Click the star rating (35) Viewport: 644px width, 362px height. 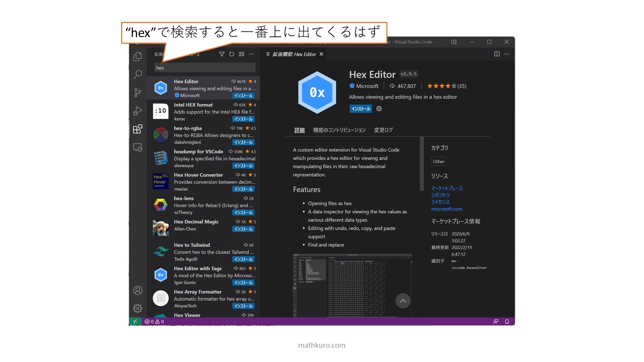447,86
